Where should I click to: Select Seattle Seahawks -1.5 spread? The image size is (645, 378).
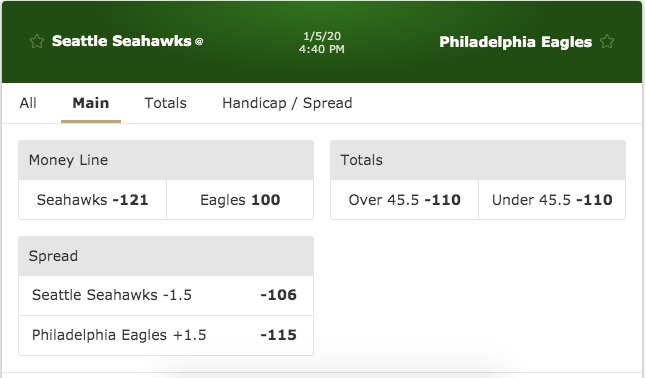coord(166,295)
